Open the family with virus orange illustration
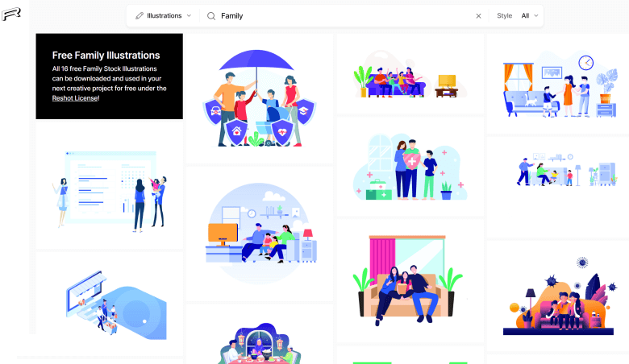Viewport: 629px width, 364px height. coord(558,297)
